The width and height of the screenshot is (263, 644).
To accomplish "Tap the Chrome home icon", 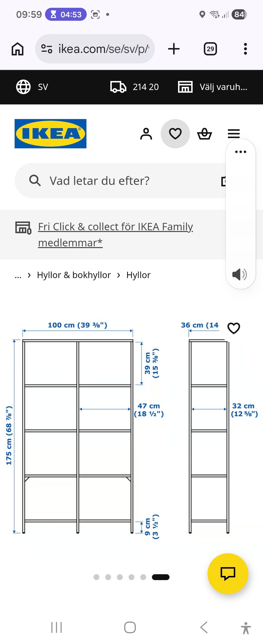I will click(18, 49).
